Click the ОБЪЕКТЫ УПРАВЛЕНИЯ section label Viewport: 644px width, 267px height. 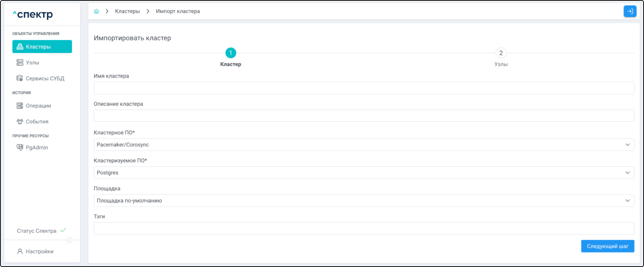pyautogui.click(x=36, y=34)
